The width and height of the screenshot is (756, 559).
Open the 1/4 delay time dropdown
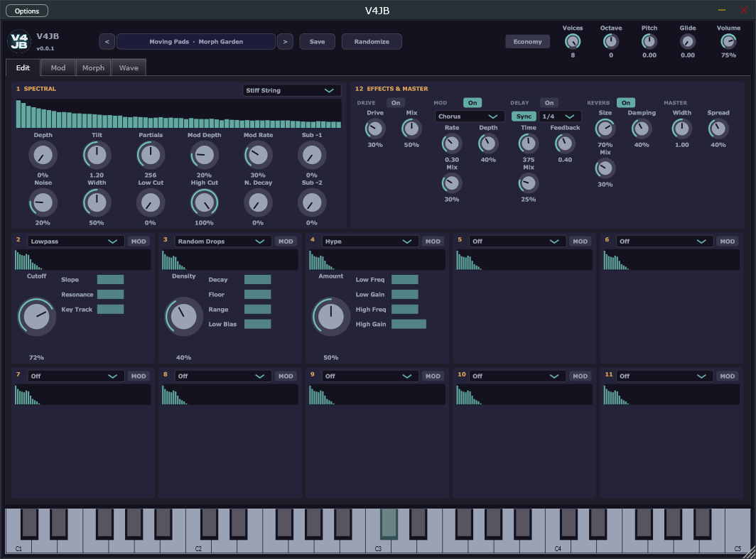tap(560, 116)
